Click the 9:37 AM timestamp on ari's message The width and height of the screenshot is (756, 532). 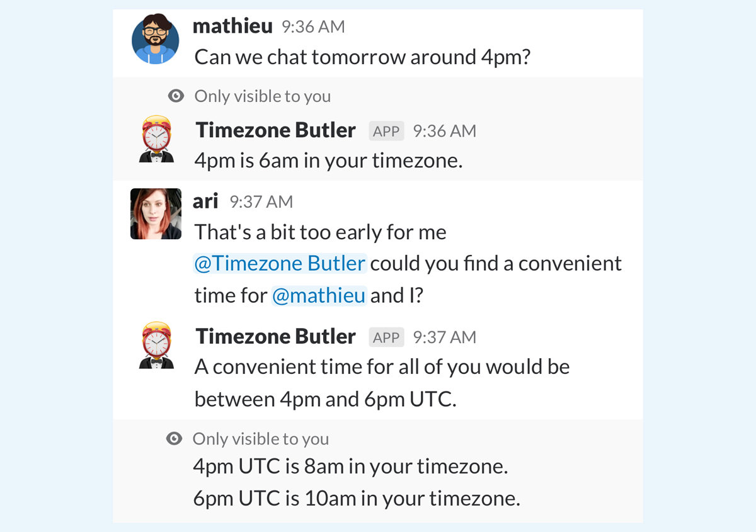261,202
